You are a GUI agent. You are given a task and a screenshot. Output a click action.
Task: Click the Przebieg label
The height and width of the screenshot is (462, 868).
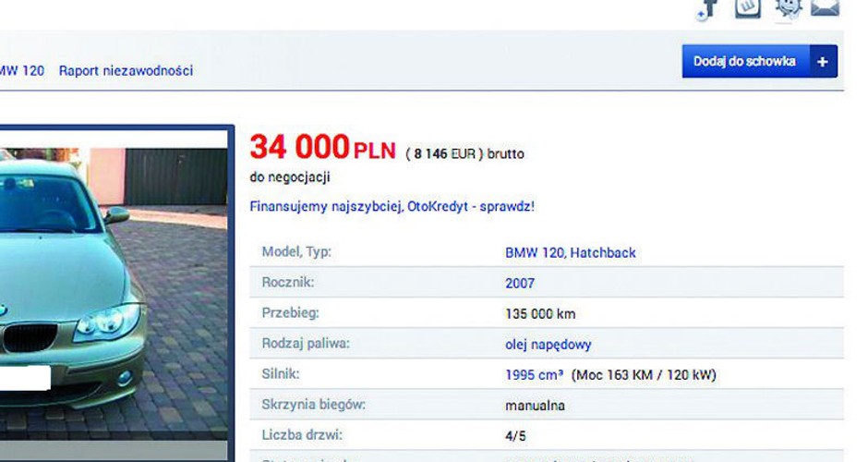click(x=290, y=313)
